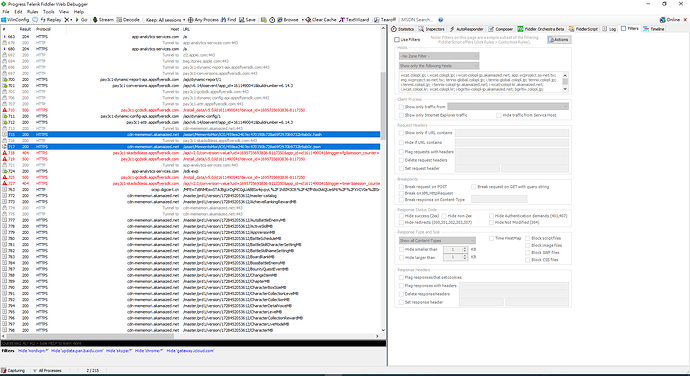Open the client process selection dropdown
The width and height of the screenshot is (690, 376).
coord(508,107)
